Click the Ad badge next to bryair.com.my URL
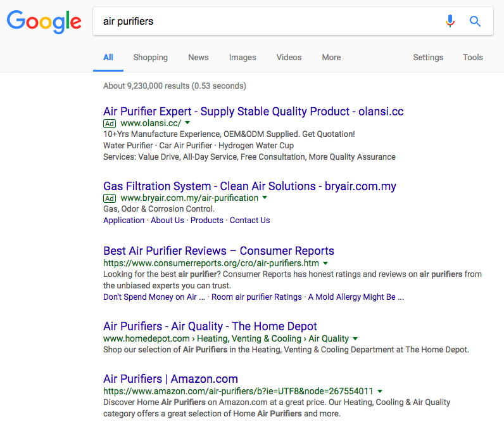 coord(110,198)
